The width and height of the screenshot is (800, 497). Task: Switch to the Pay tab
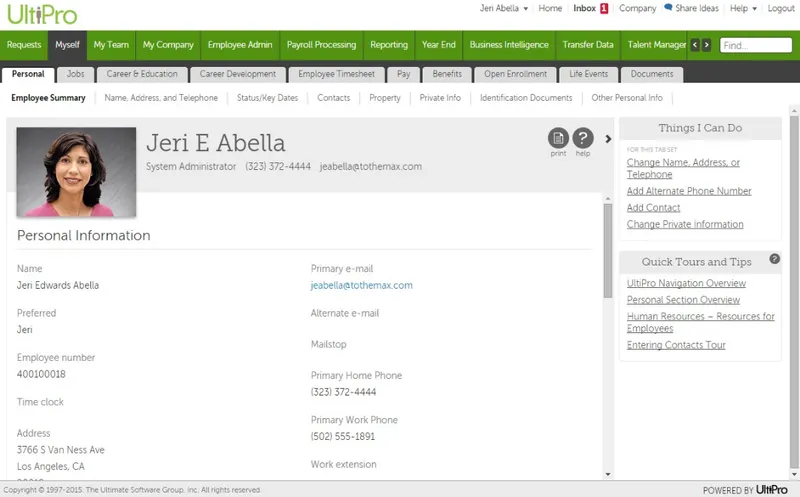point(404,74)
